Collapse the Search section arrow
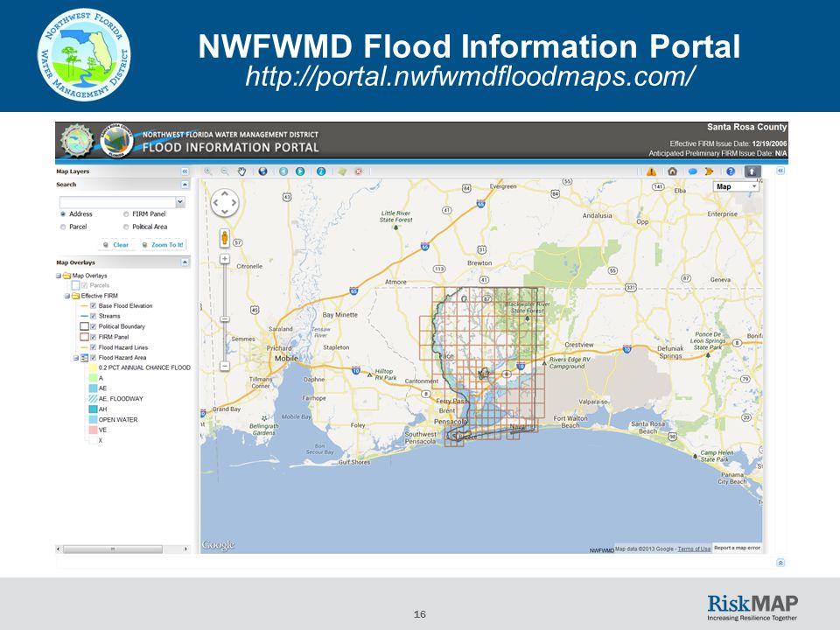Image resolution: width=840 pixels, height=630 pixels. point(185,185)
